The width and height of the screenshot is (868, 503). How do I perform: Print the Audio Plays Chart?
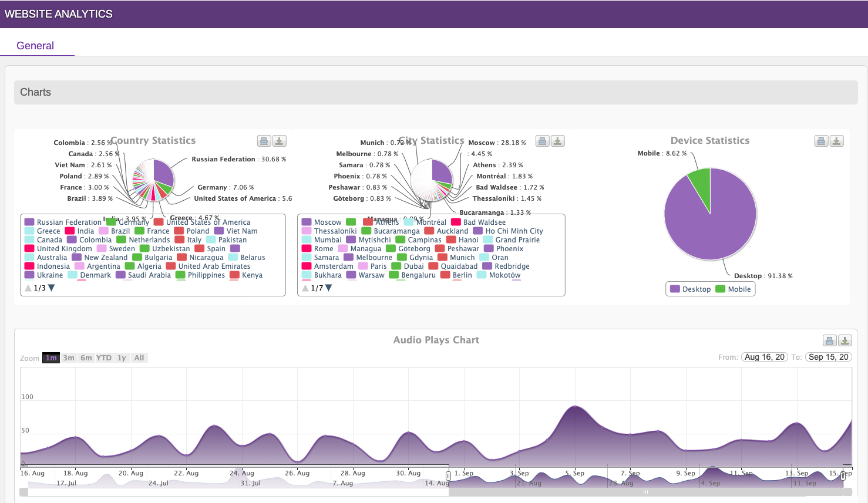[829, 340]
